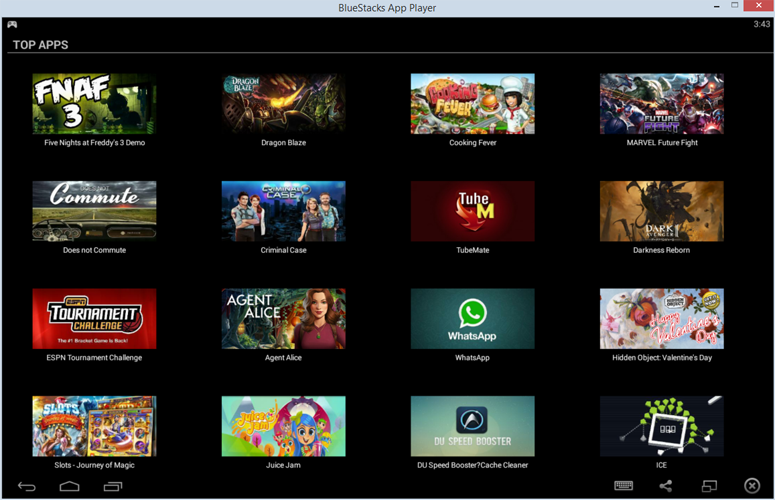775x500 pixels.
Task: Click the TubeMate app icon tile
Action: click(x=473, y=211)
